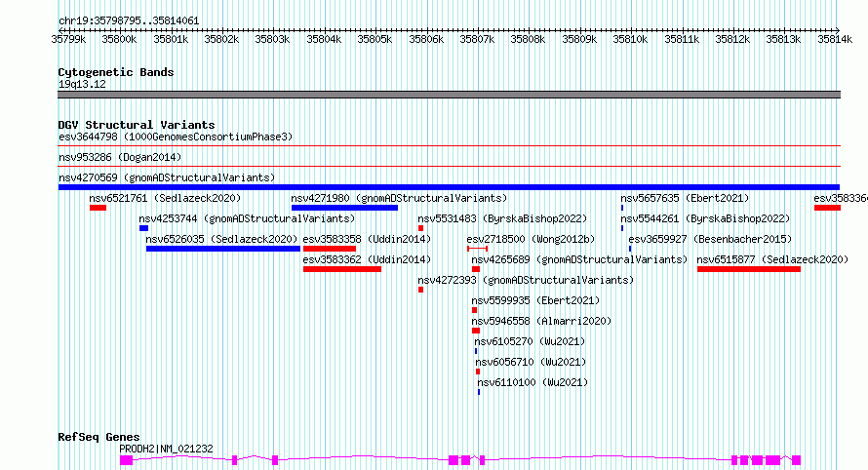Click nsv6105270 Wu2021 blue marker
Screen dimensions: 868x470
pyautogui.click(x=476, y=351)
